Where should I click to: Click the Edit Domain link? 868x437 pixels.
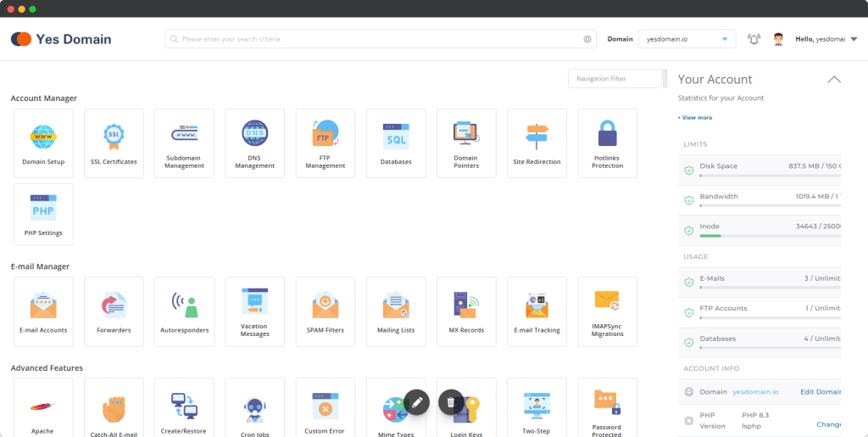point(821,391)
